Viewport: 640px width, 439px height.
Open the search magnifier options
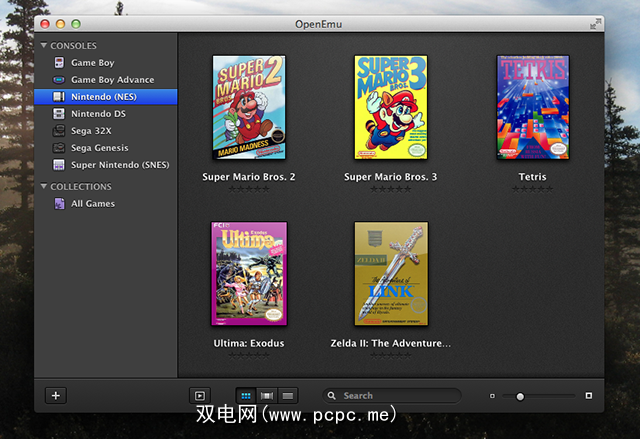pyautogui.click(x=332, y=396)
